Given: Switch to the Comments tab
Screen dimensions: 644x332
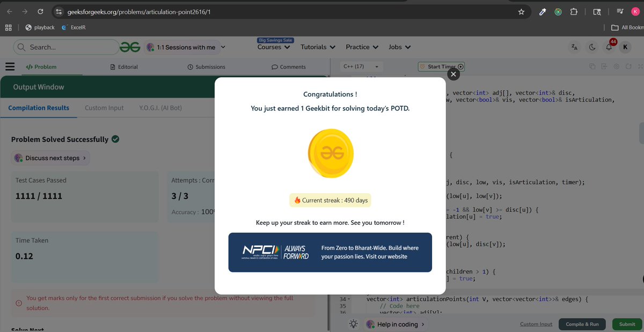Looking at the screenshot, I should [289, 67].
